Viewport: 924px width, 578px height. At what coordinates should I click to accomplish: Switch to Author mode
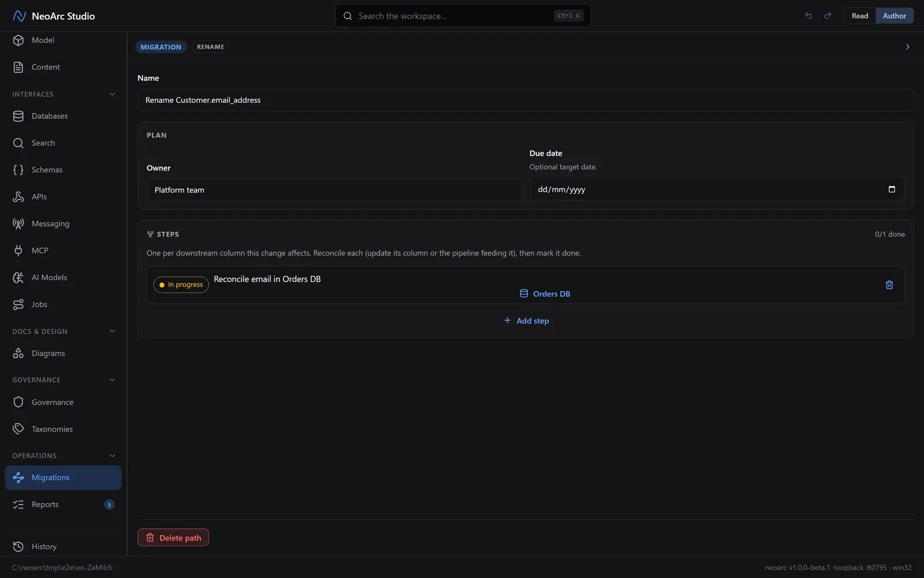894,16
